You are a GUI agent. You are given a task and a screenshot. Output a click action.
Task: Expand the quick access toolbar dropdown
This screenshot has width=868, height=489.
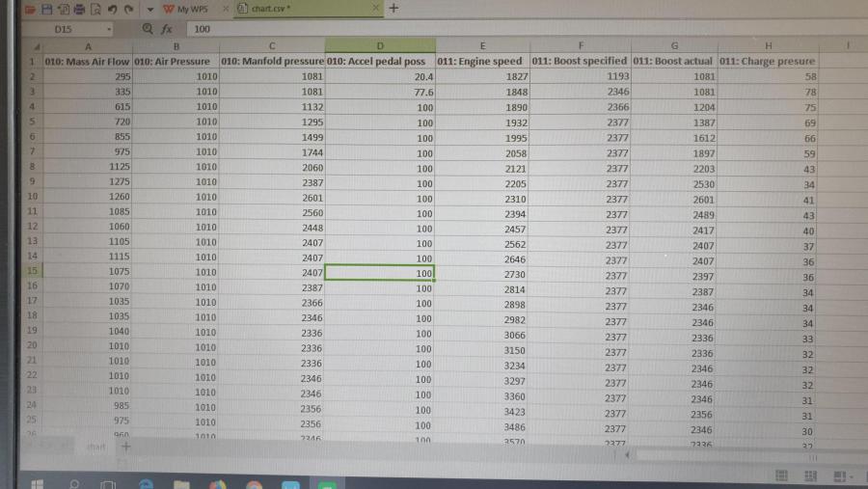pyautogui.click(x=150, y=9)
